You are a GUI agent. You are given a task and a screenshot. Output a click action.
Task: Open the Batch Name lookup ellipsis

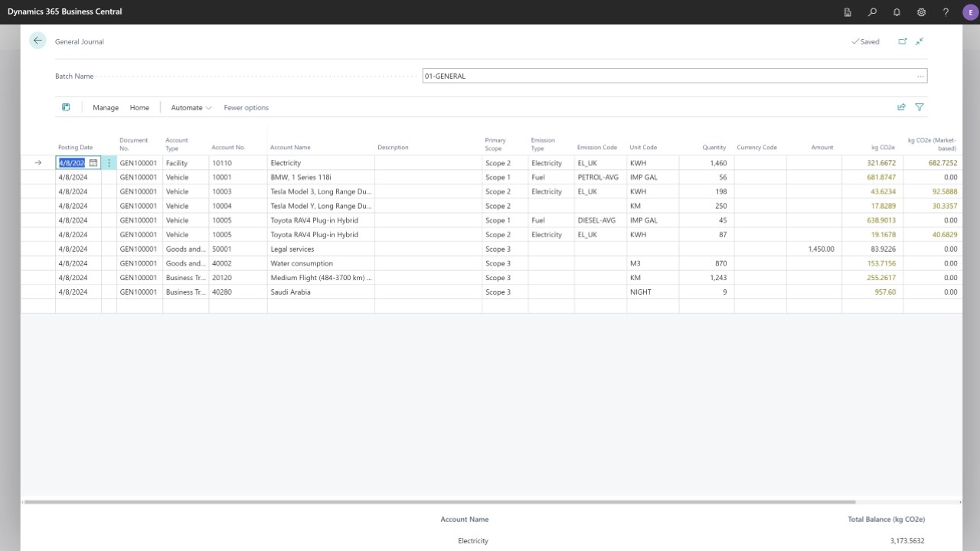pyautogui.click(x=920, y=77)
